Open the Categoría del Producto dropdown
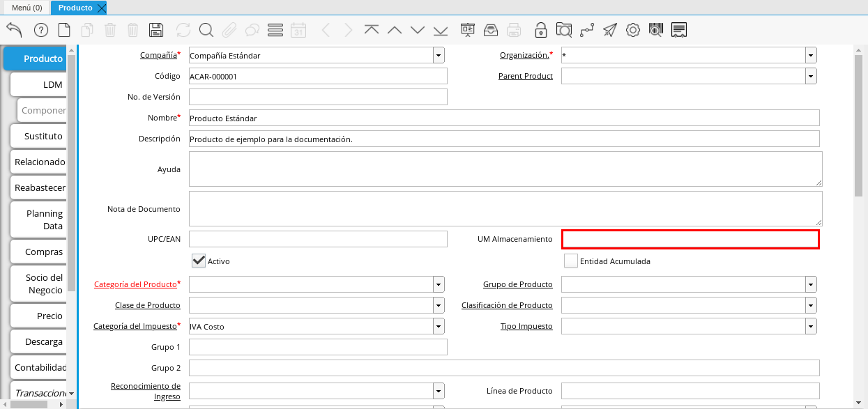 tap(439, 284)
